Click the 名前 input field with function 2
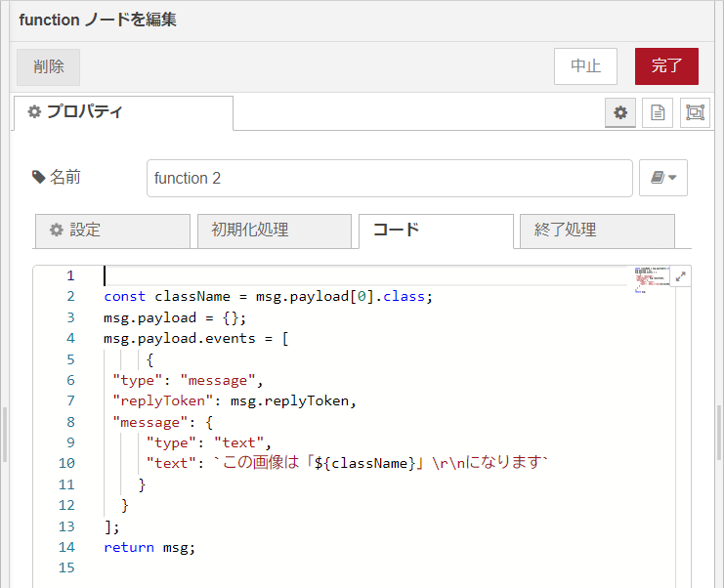724x588 pixels. coord(389,178)
